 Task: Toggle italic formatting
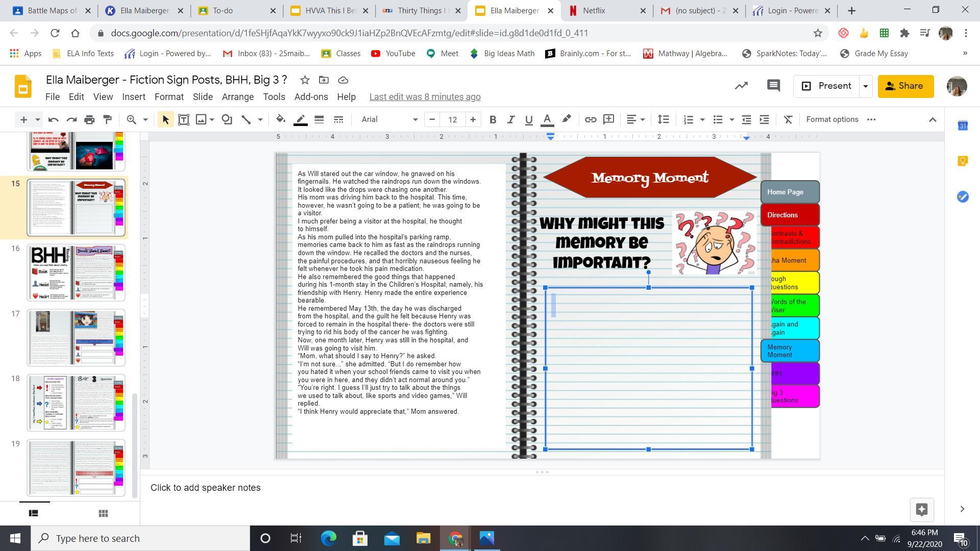click(510, 119)
